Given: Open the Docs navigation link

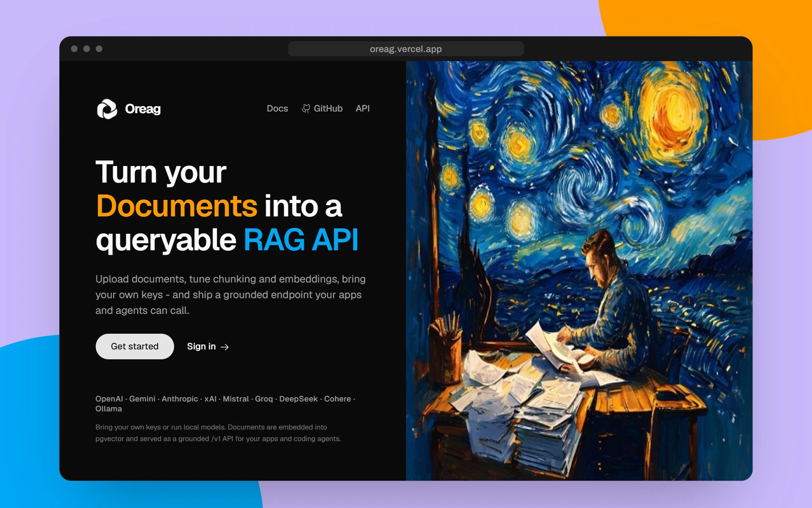Looking at the screenshot, I should click(277, 109).
